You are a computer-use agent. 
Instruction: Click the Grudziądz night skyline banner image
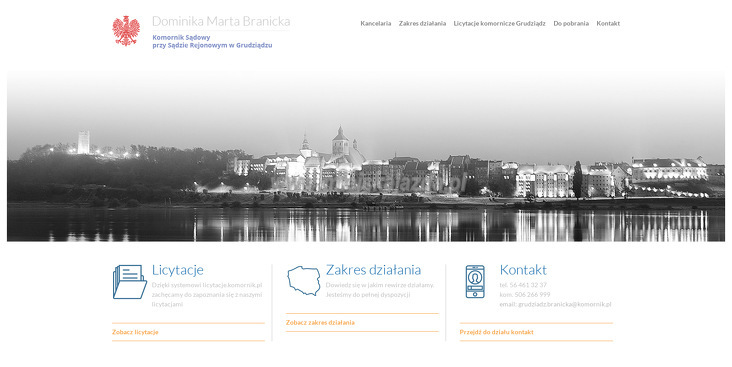[x=366, y=156]
